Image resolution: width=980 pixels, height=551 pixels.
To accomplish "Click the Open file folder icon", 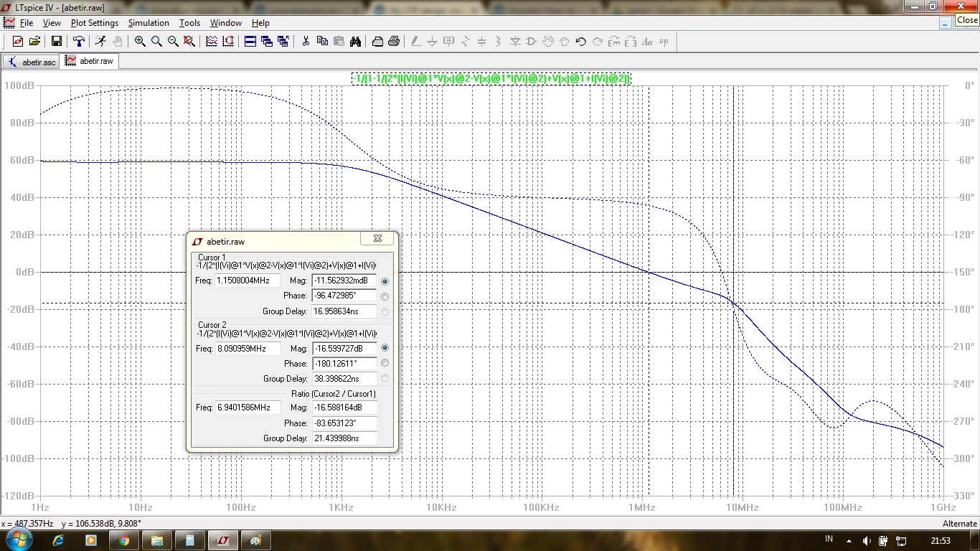I will point(34,42).
